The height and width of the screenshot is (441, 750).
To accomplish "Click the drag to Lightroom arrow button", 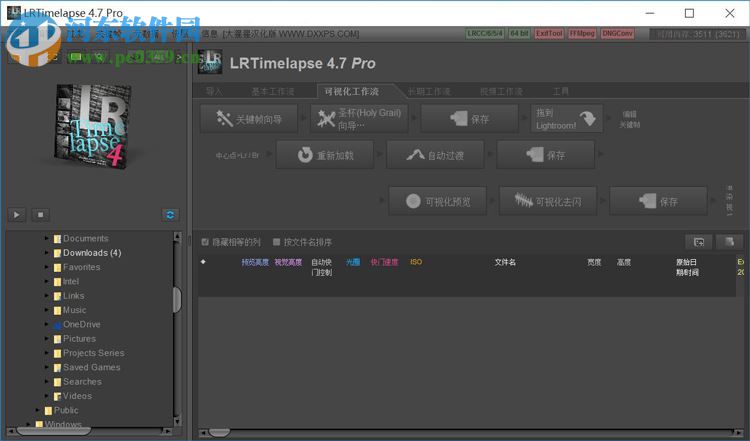I will tap(566, 119).
